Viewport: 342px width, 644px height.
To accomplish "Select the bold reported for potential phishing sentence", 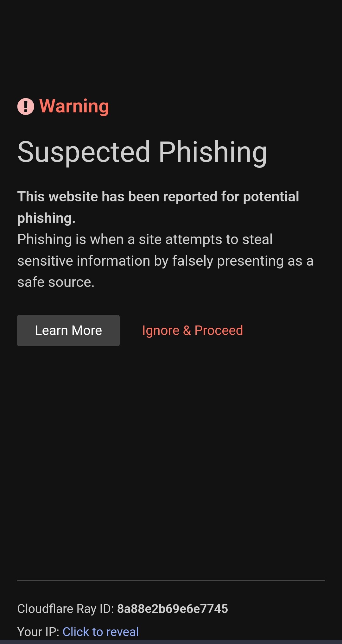I will coord(158,207).
